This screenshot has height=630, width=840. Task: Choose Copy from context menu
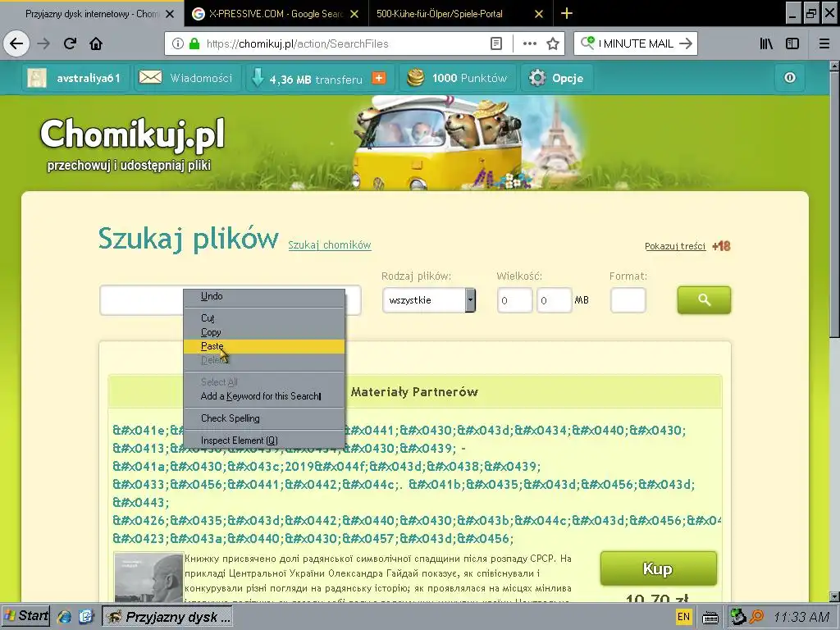[264, 332]
